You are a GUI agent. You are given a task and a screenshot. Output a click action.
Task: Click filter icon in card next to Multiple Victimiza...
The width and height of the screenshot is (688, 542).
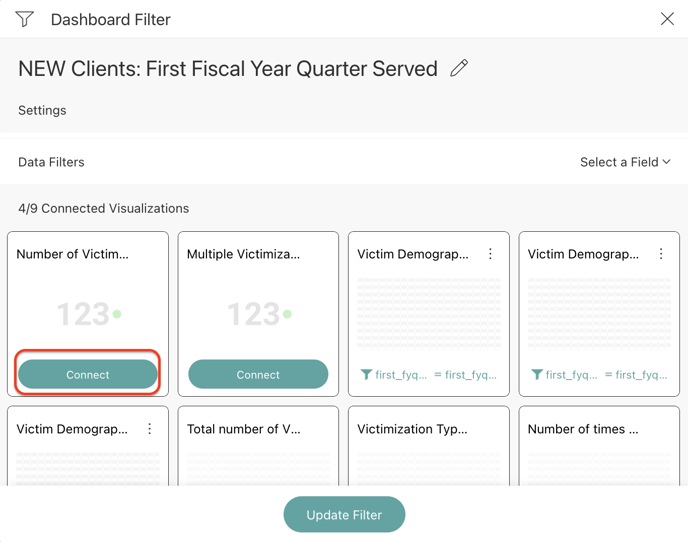(366, 375)
